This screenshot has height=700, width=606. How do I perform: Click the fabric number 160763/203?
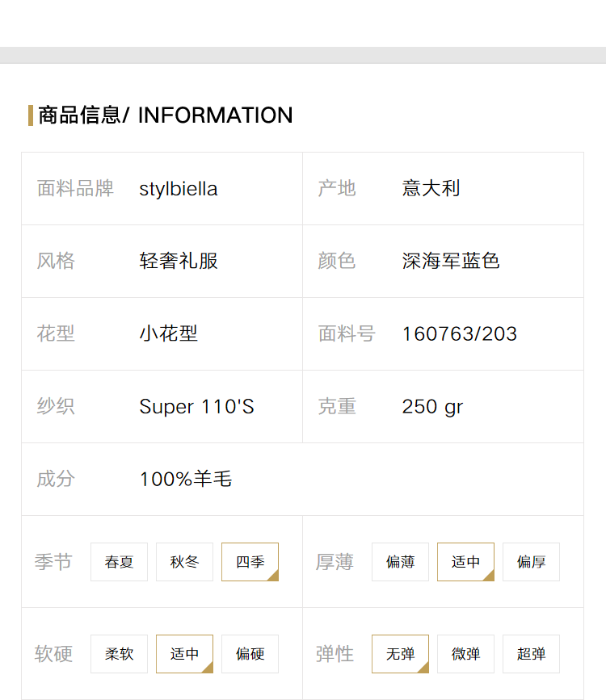coord(460,334)
